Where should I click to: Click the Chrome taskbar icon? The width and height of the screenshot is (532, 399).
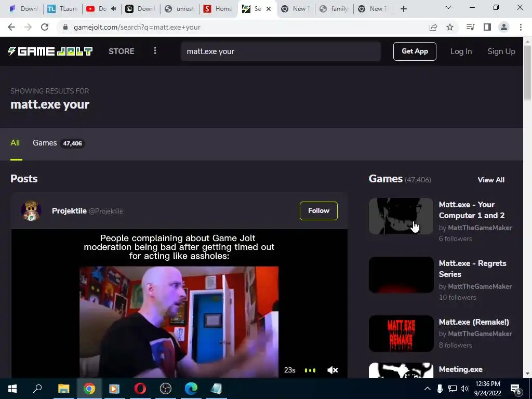click(x=89, y=389)
